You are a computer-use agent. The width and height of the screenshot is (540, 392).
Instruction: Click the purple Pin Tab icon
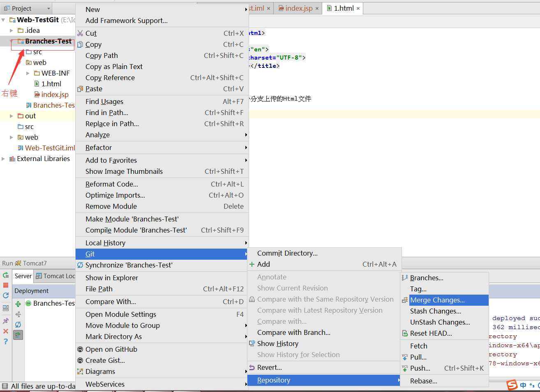[x=6, y=321]
